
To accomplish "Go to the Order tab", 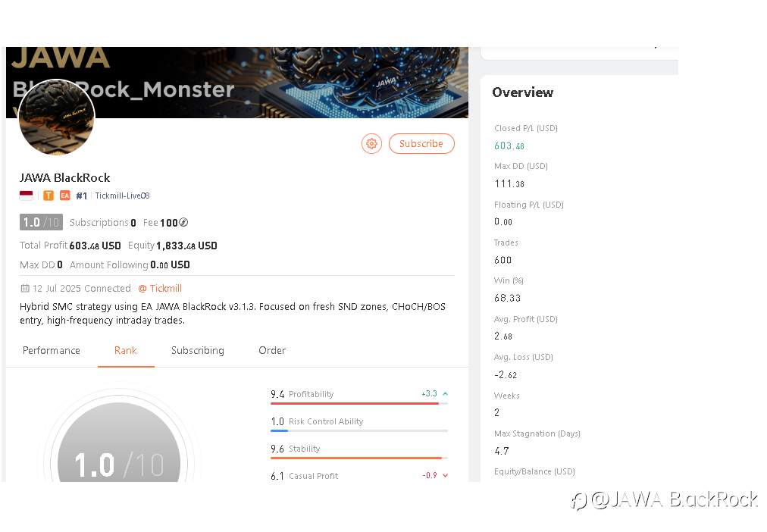I will coord(272,351).
